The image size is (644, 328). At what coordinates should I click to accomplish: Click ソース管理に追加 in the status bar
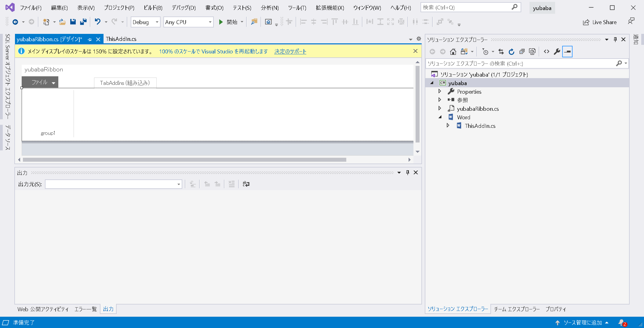(x=583, y=323)
